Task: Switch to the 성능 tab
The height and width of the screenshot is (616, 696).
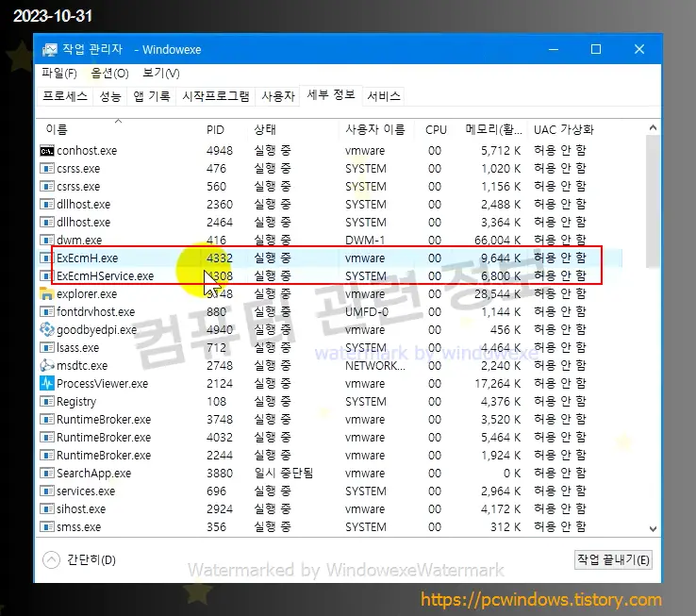Action: [x=110, y=96]
